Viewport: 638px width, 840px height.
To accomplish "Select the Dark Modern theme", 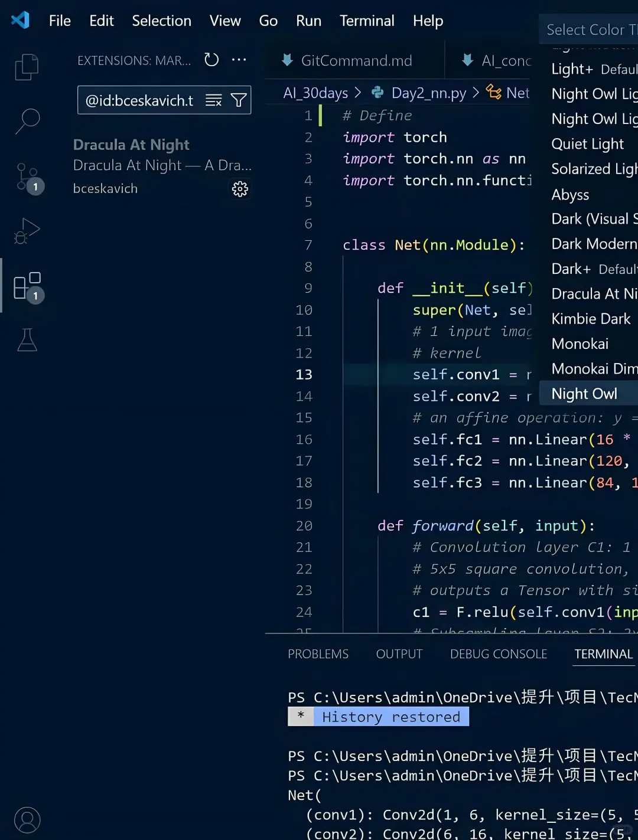I will (589, 244).
